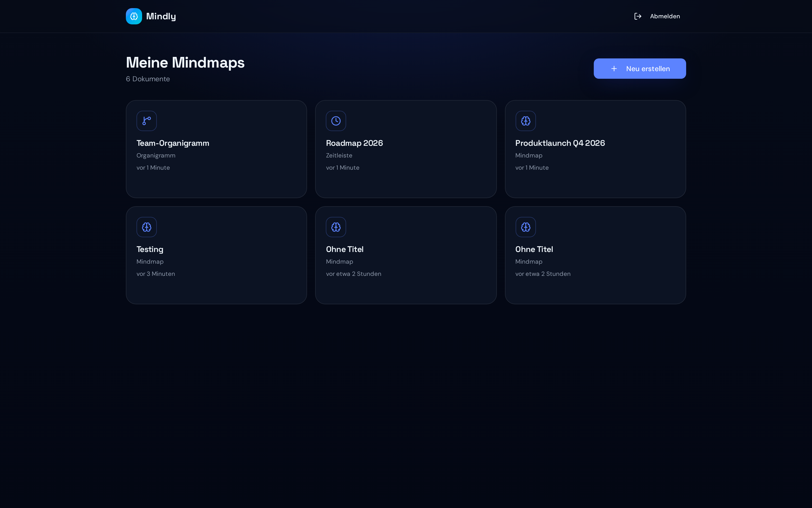Click the Organigramm type label

tap(156, 155)
